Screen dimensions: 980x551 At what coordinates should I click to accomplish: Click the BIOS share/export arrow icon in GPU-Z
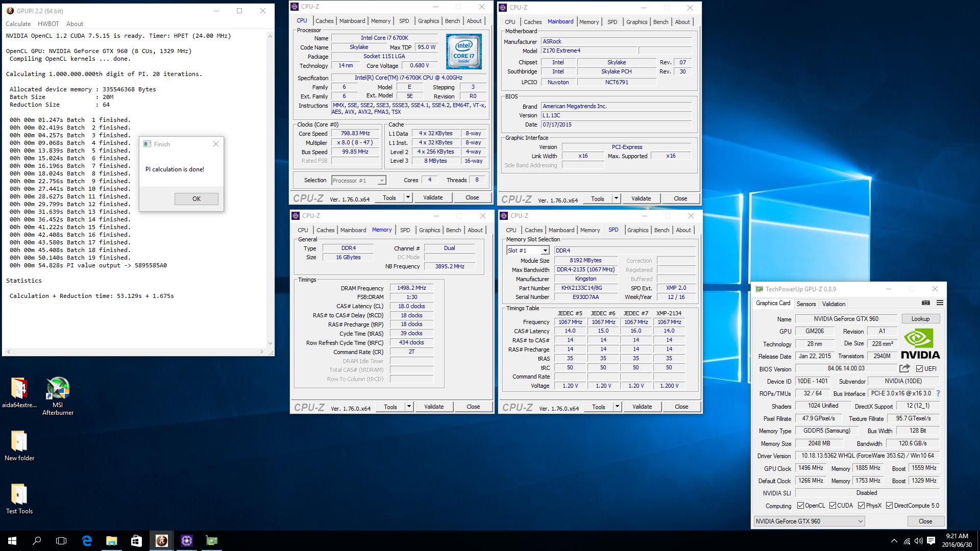tap(904, 368)
